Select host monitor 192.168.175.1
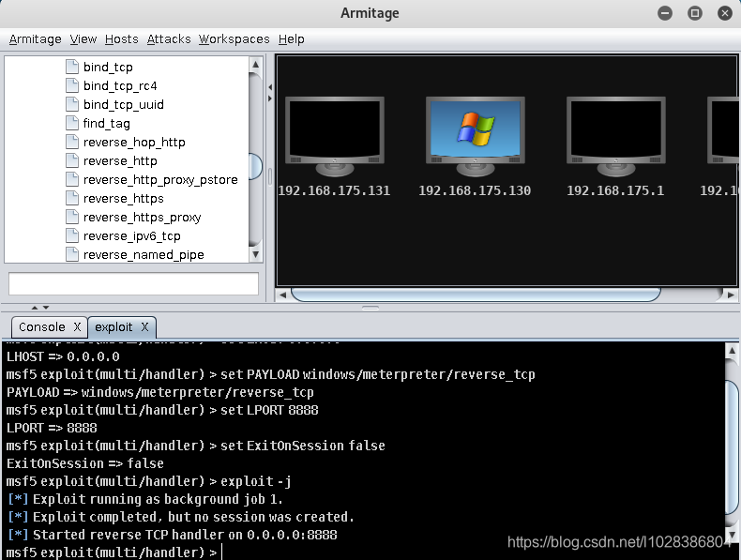 point(615,137)
